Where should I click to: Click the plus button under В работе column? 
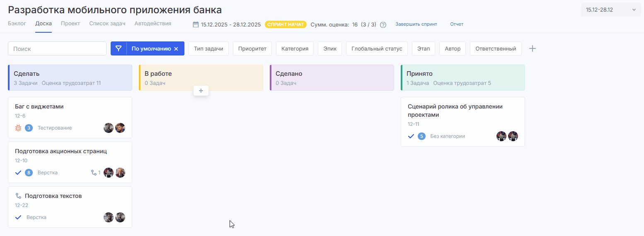tap(201, 91)
